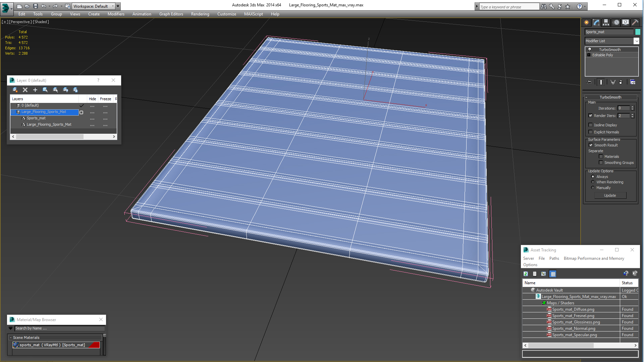Click the Hide column header in Layer dialog

(93, 99)
